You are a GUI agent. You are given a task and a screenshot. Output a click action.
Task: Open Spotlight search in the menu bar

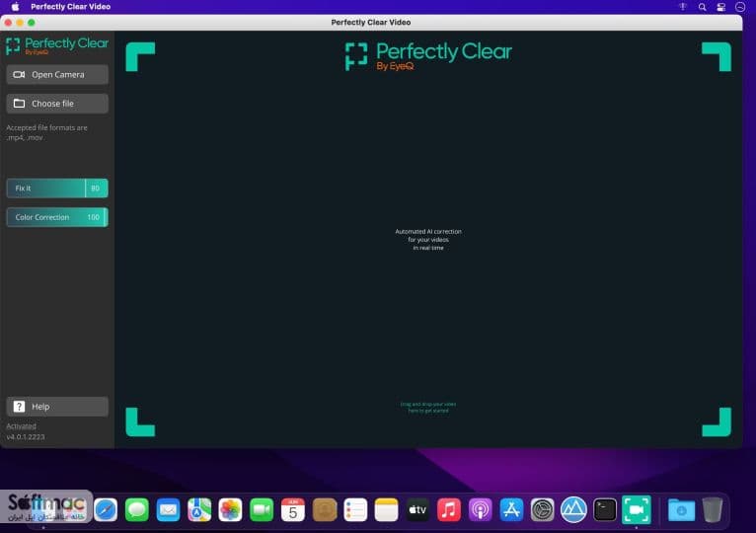(x=702, y=7)
